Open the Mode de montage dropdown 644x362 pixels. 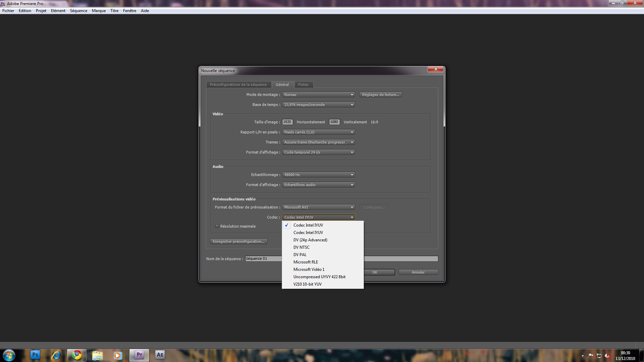318,95
